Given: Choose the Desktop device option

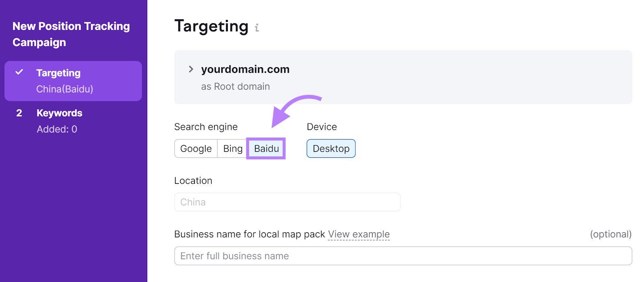Looking at the screenshot, I should click(331, 148).
